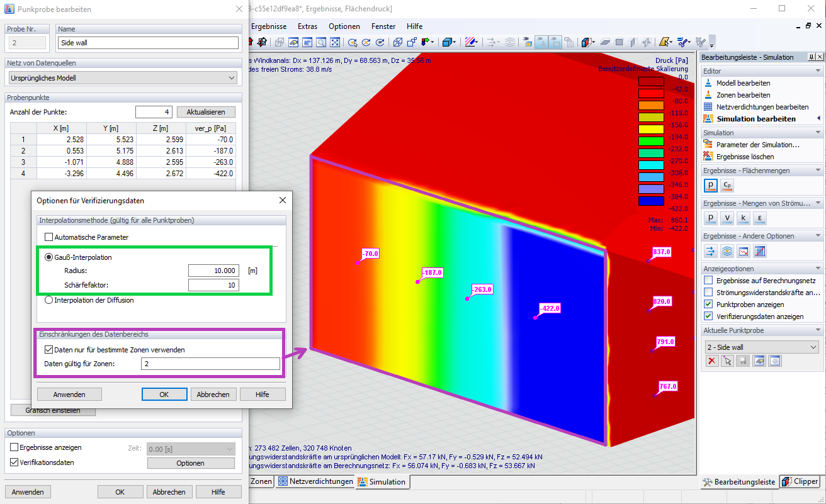Click Abbrechen in the verification options dialog

point(213,395)
